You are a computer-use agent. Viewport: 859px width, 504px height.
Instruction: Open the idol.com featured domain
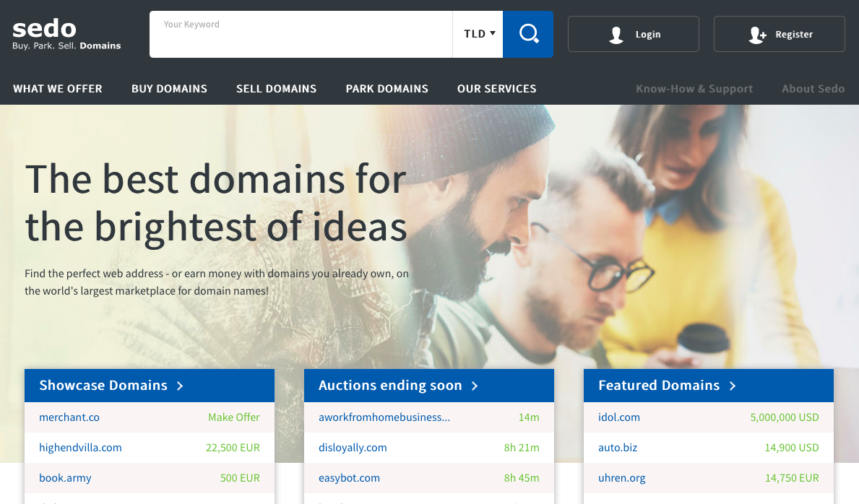[619, 417]
